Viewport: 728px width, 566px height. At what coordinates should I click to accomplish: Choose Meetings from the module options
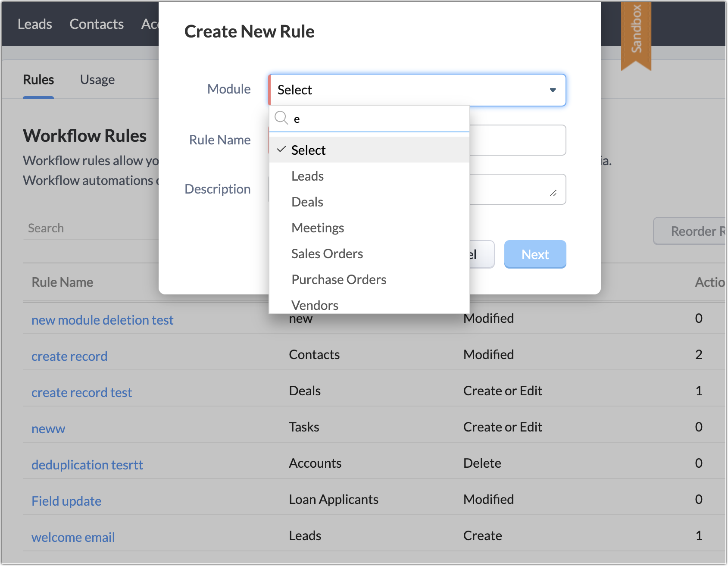coord(318,228)
